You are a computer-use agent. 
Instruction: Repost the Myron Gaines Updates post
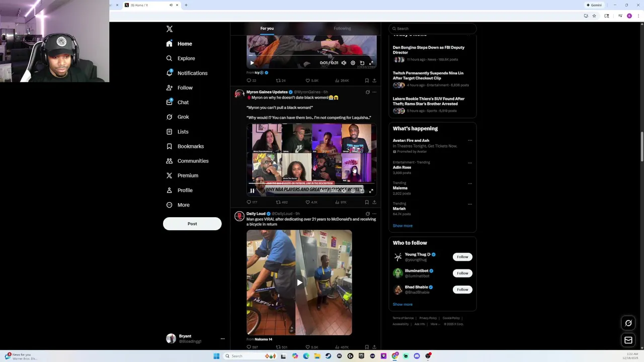(281, 202)
